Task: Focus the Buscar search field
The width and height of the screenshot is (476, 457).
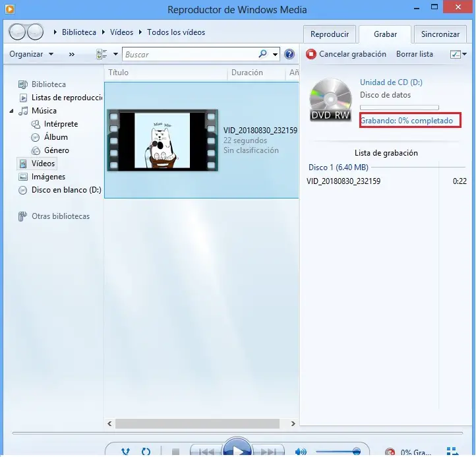Action: click(190, 54)
